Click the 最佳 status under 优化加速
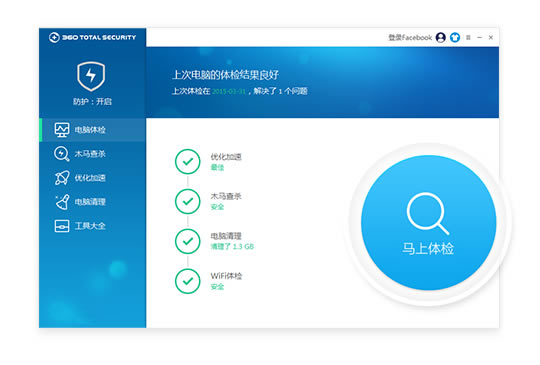 217,167
